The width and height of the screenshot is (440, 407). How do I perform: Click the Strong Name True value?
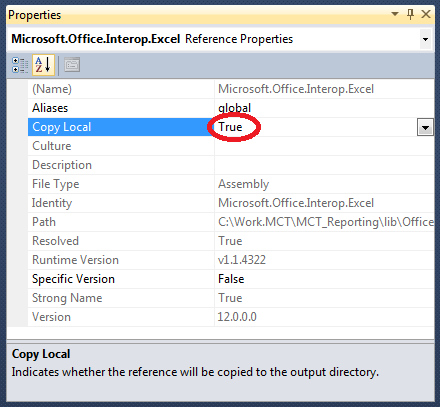point(230,298)
